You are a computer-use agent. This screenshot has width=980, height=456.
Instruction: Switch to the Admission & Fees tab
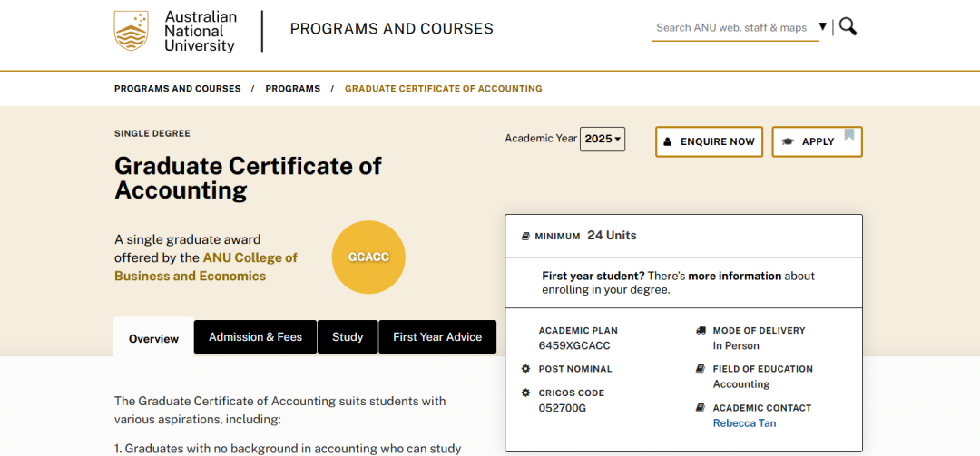pos(255,337)
